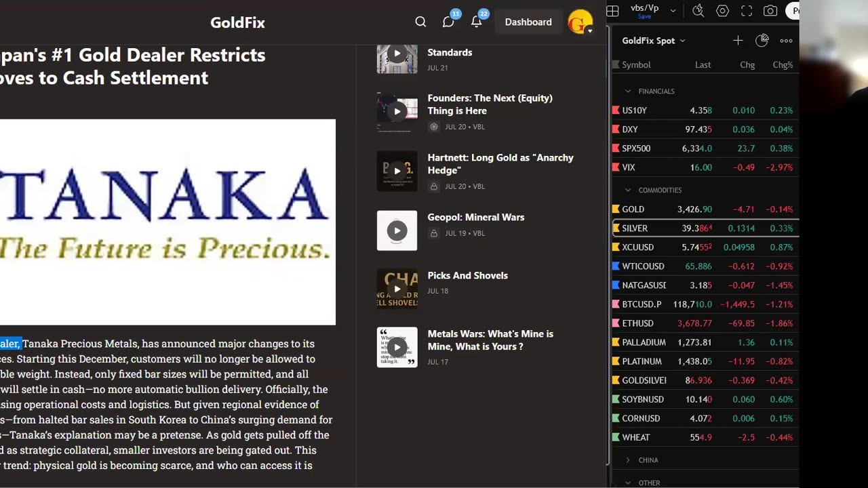
Task: Enter fullscreen mode on the chart
Action: pyautogui.click(x=747, y=11)
